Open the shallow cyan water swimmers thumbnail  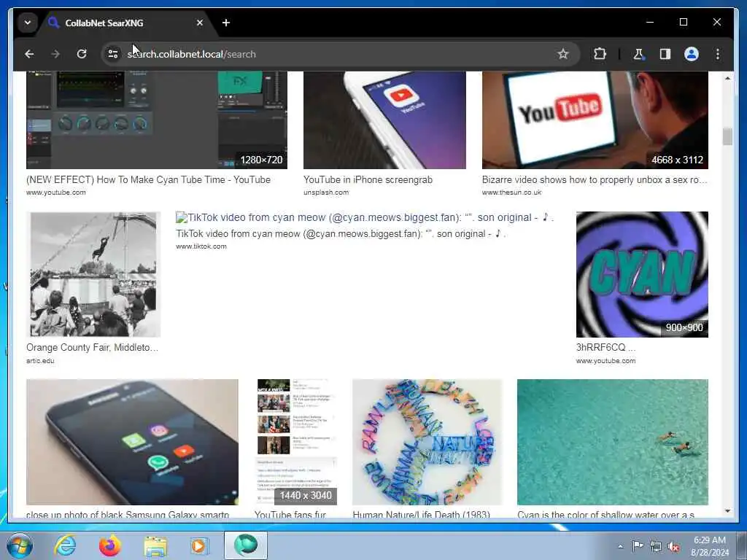click(x=613, y=442)
